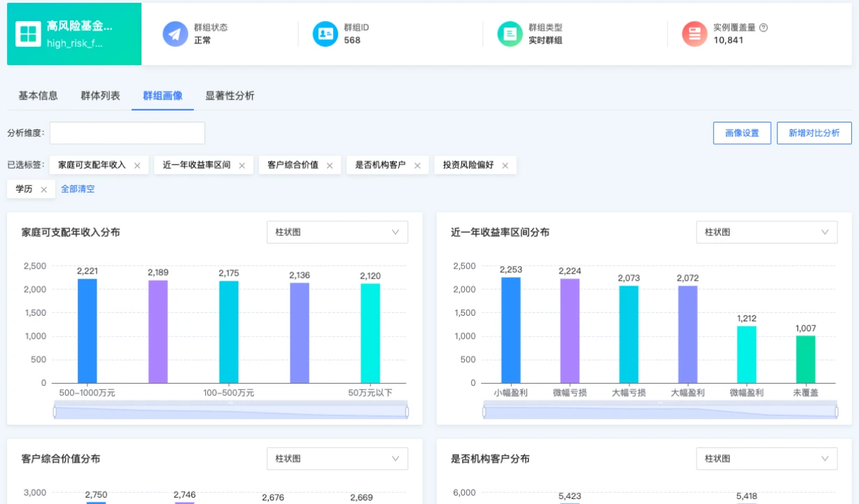This screenshot has width=859, height=504.
Task: Click the 客户综合价值分布 chart title
Action: [x=61, y=458]
